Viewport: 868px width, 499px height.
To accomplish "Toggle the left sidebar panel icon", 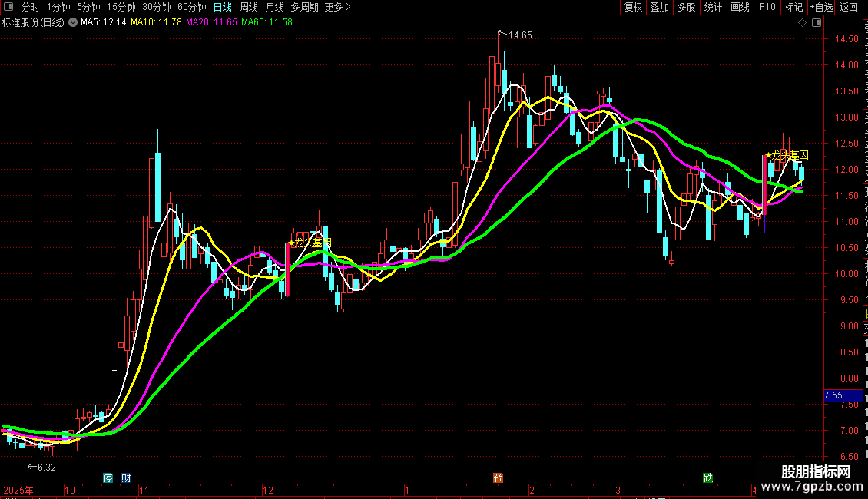I will tap(8, 7).
